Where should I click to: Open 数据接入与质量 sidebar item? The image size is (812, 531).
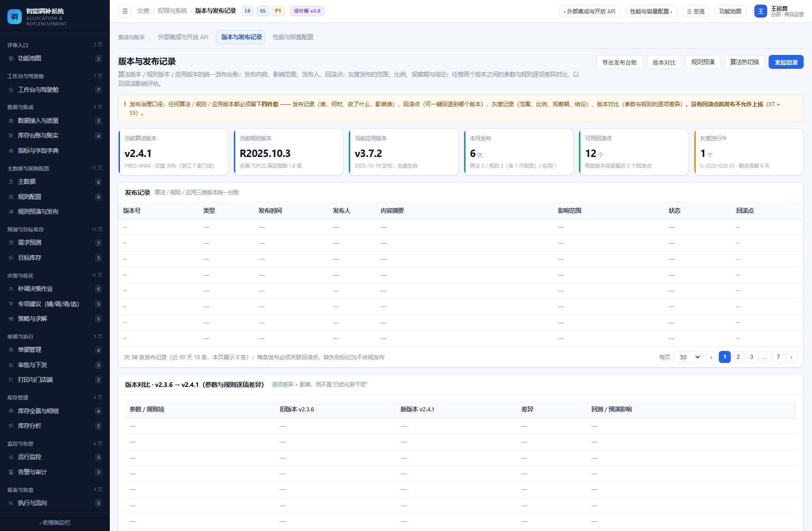[x=55, y=121]
